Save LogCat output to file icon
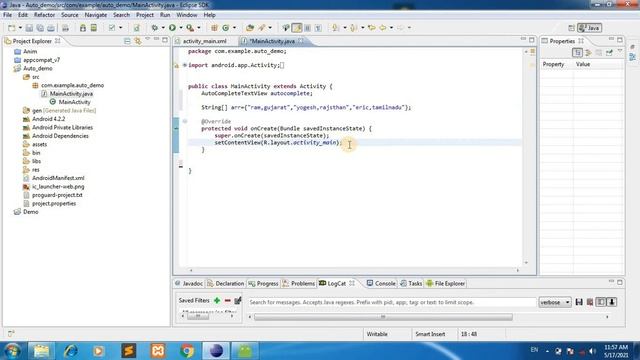 coord(579,302)
